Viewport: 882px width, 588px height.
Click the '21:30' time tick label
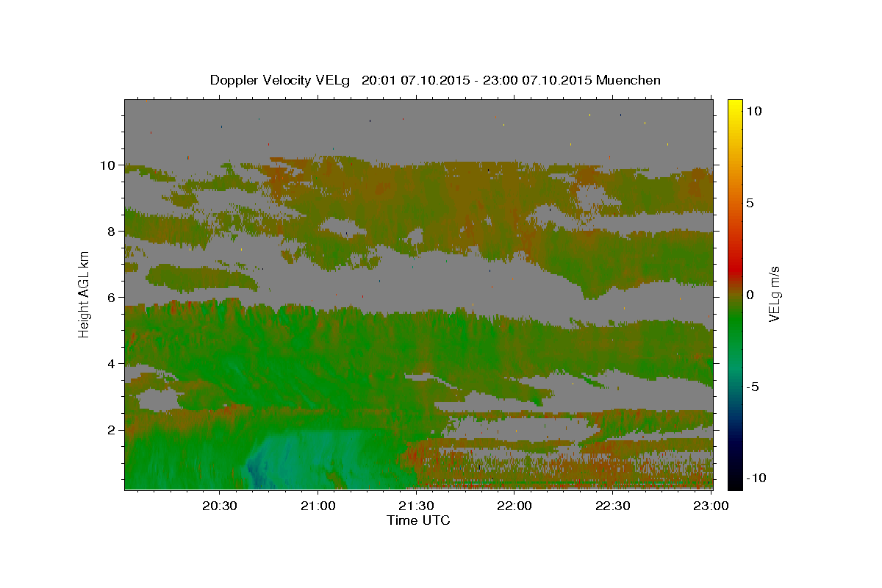[416, 506]
